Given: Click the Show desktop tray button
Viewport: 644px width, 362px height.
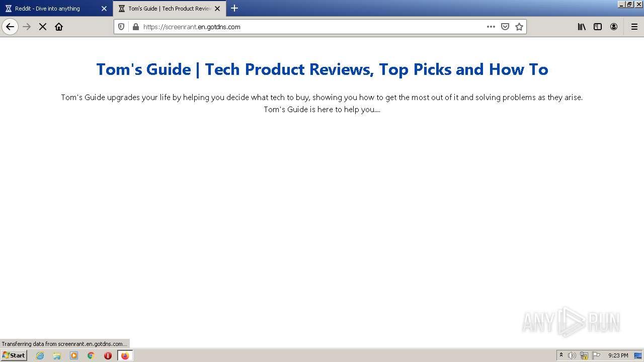Looking at the screenshot, I should 638,355.
